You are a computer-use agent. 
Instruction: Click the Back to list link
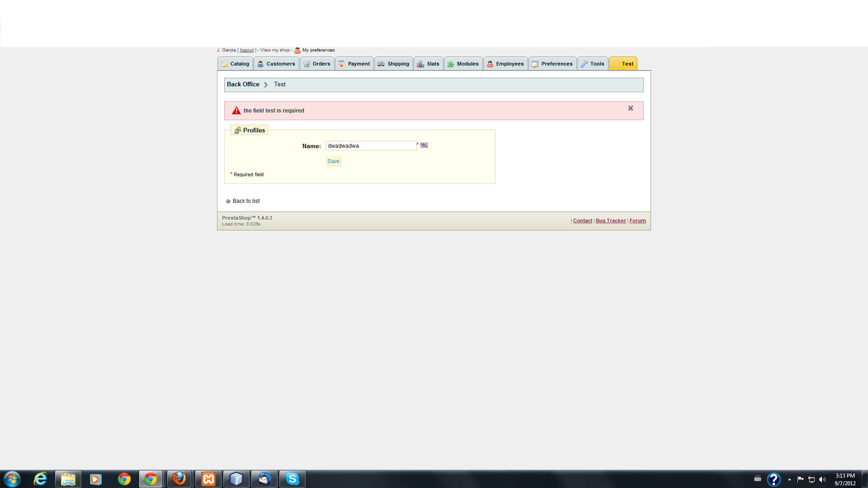click(246, 201)
